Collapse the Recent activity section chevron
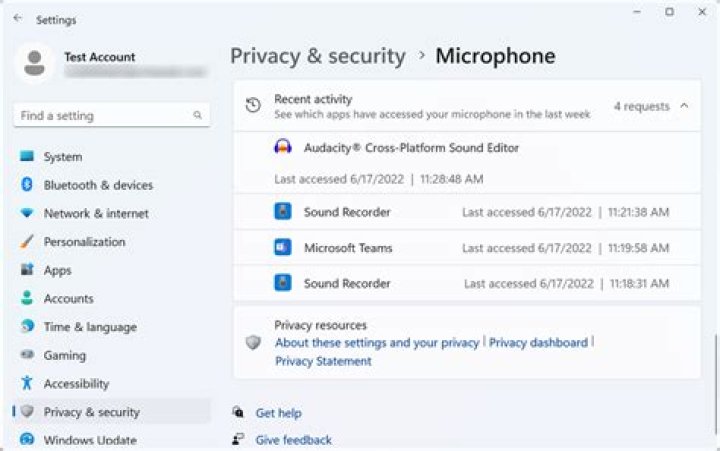Viewport: 720px width, 451px height. (684, 106)
